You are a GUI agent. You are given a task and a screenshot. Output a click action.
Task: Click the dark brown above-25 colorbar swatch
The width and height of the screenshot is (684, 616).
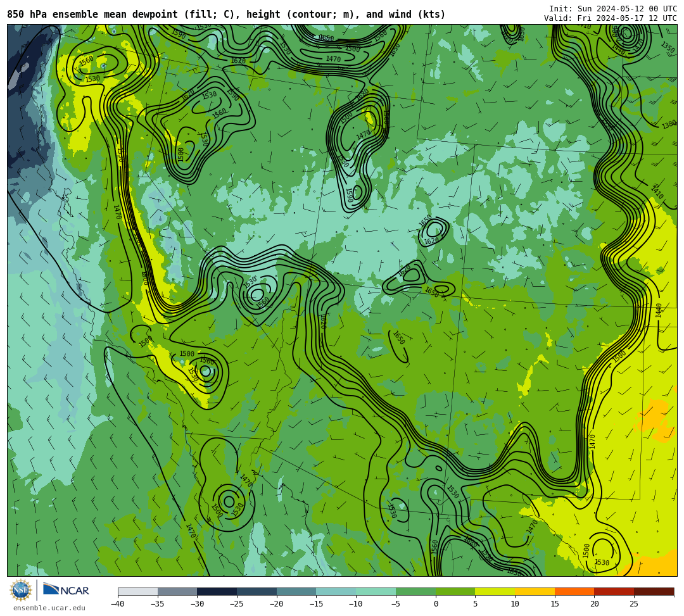(x=654, y=591)
